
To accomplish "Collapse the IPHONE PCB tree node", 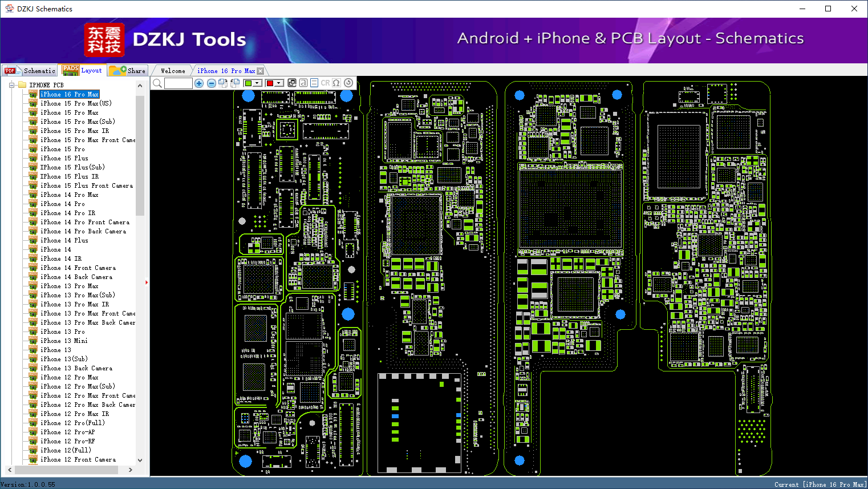I will 11,85.
